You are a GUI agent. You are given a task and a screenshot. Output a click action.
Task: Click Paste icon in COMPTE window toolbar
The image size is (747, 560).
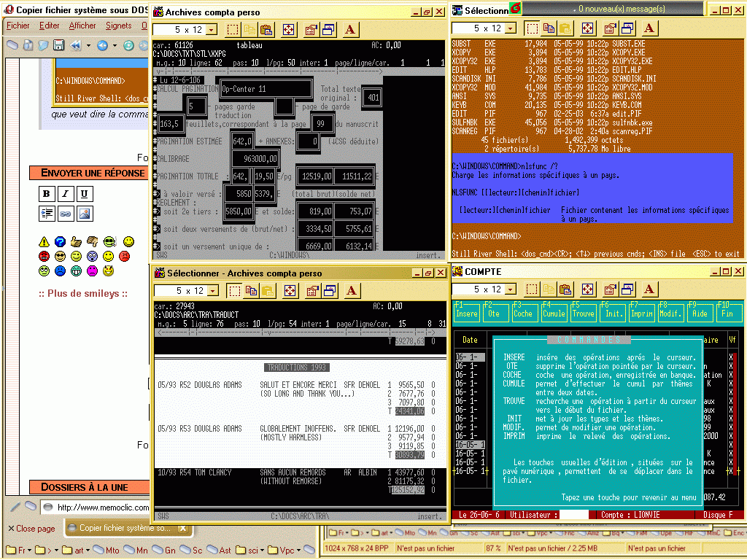565,289
